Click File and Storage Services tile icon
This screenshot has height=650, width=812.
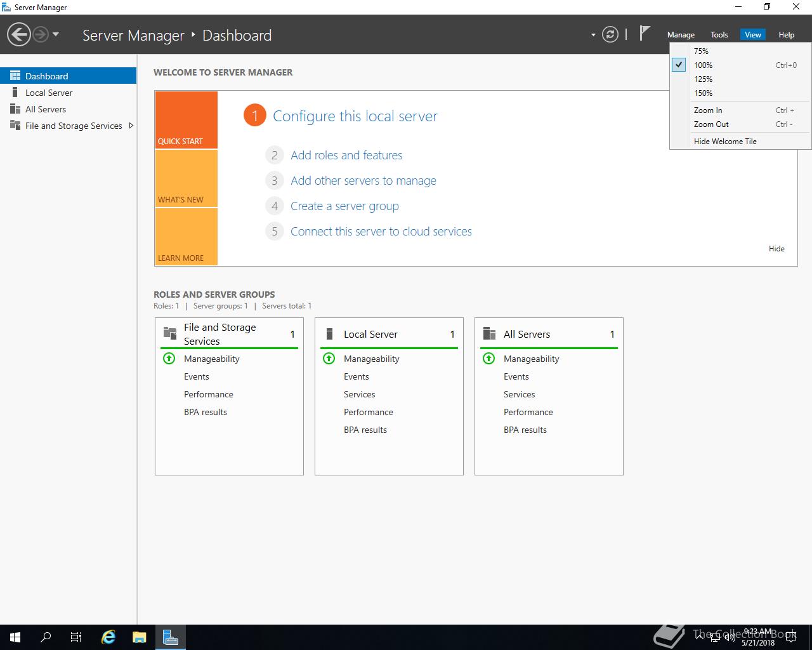[170, 333]
